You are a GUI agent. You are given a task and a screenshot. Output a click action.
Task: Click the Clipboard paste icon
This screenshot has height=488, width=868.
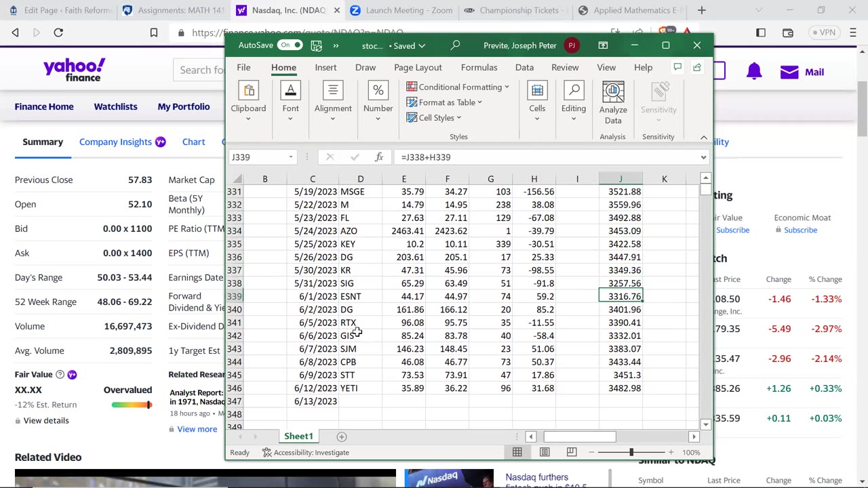click(248, 91)
